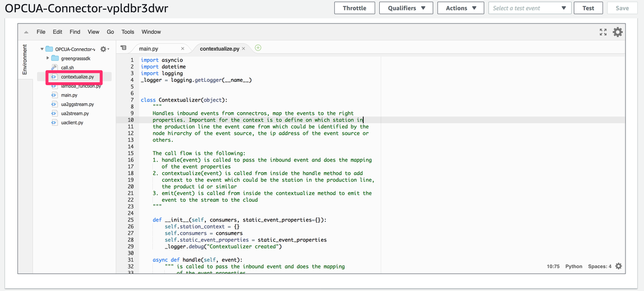Click the fullscreen expand icon in editor
The height and width of the screenshot is (291, 644).
coord(603,33)
